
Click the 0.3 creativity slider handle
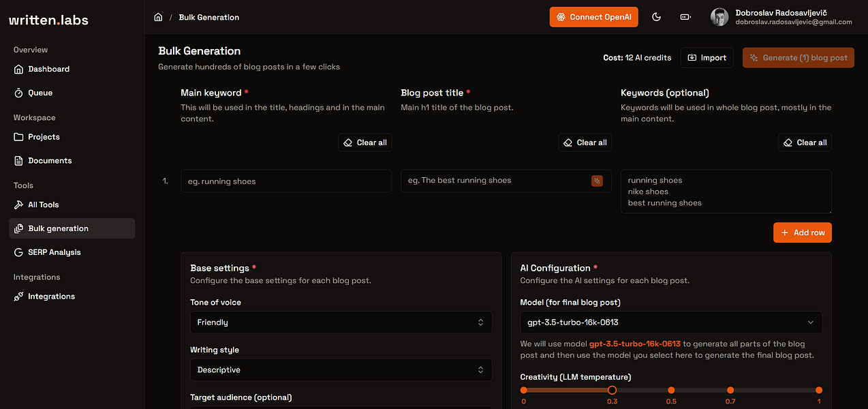click(x=612, y=390)
